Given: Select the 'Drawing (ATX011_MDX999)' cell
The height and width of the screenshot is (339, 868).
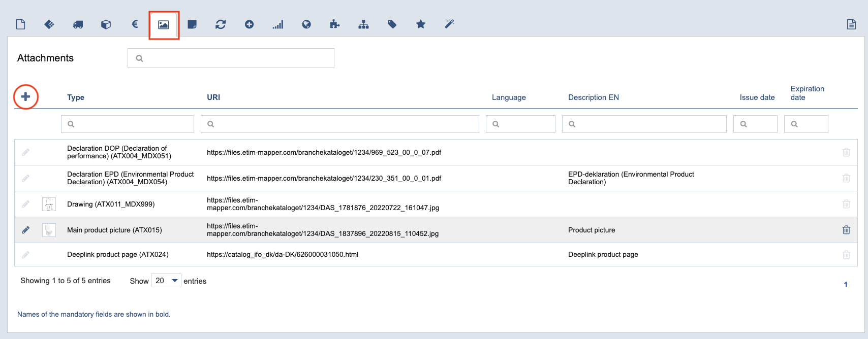Looking at the screenshot, I should coord(111,204).
